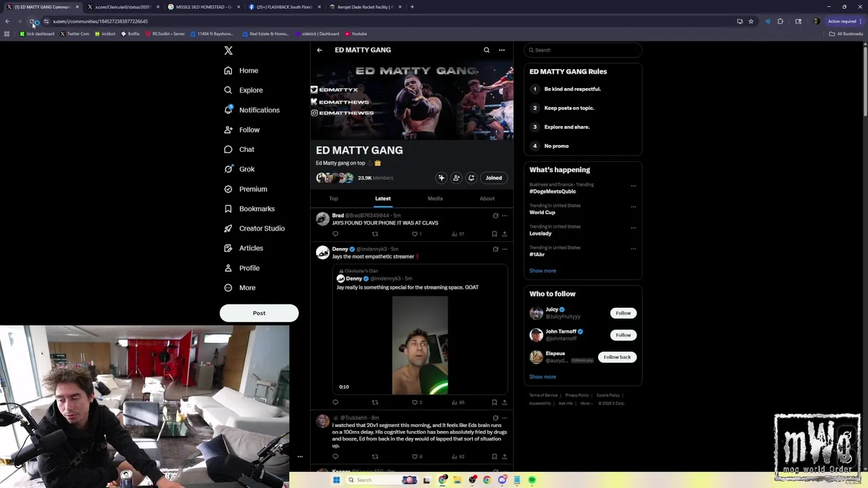
Task: Show more under What's happening
Action: [x=542, y=270]
